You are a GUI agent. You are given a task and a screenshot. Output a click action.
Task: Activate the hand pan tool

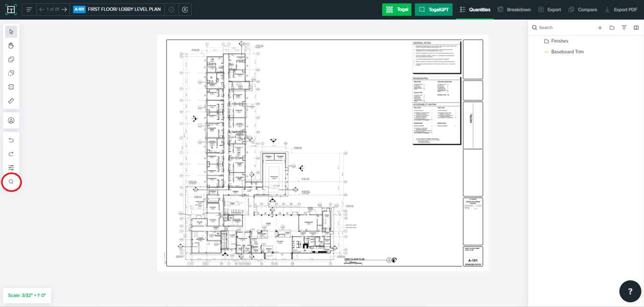click(x=11, y=46)
